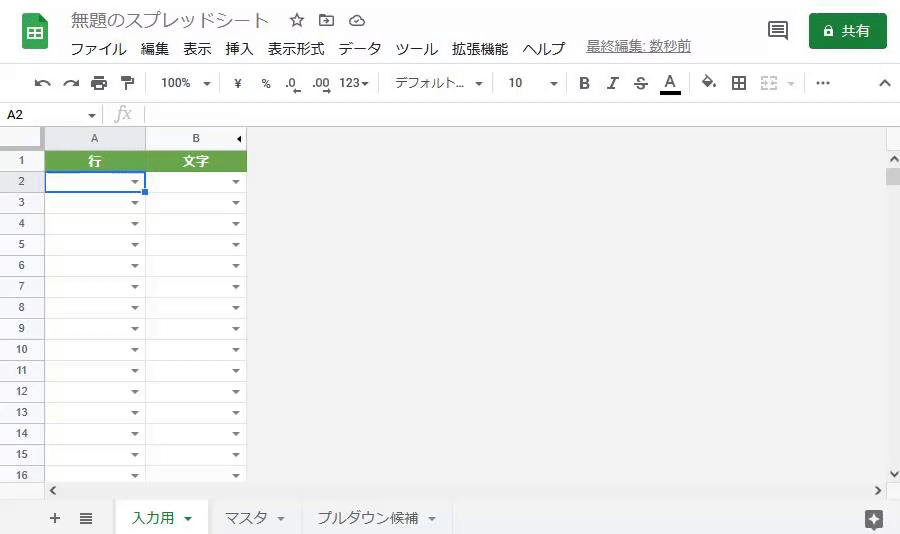The image size is (900, 534).
Task: Open the dropdown in cell A5
Action: pyautogui.click(x=135, y=245)
